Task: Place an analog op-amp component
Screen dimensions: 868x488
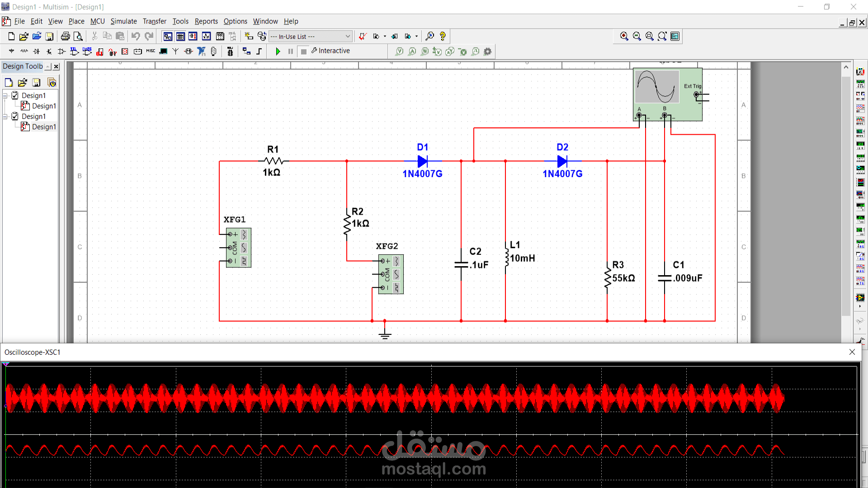Action: tap(62, 52)
